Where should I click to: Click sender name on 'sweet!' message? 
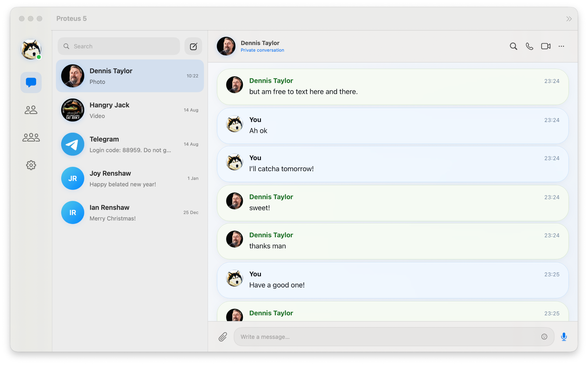[x=271, y=197]
